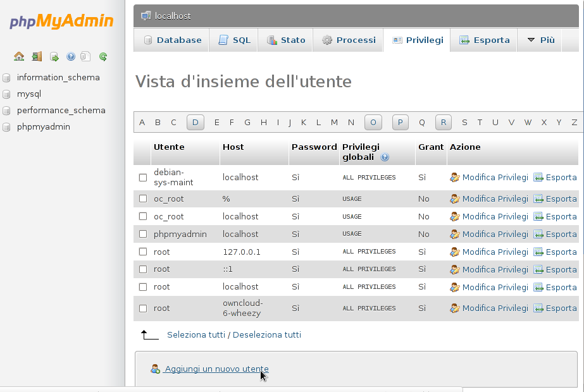The height and width of the screenshot is (392, 584).
Task: Click Seleziona tutti link
Action: tap(196, 334)
